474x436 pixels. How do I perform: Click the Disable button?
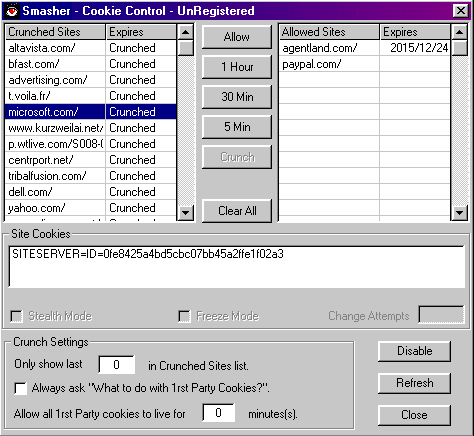click(414, 351)
